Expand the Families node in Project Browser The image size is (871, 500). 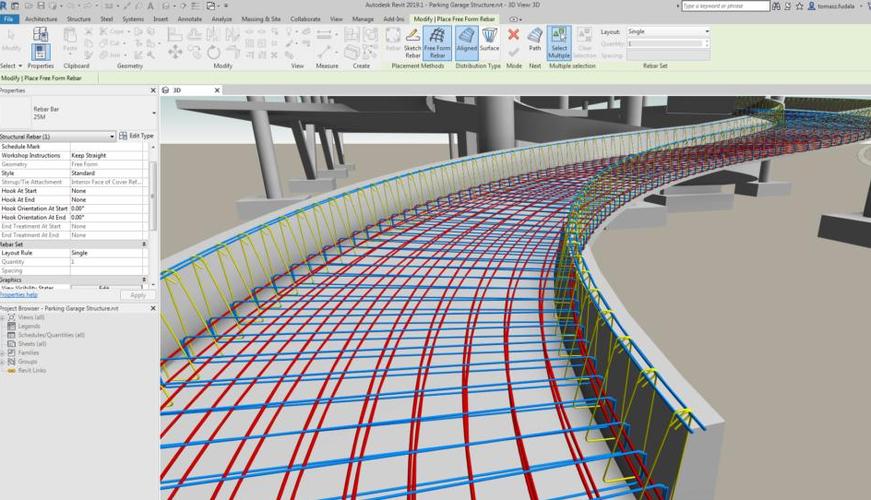click(3, 353)
